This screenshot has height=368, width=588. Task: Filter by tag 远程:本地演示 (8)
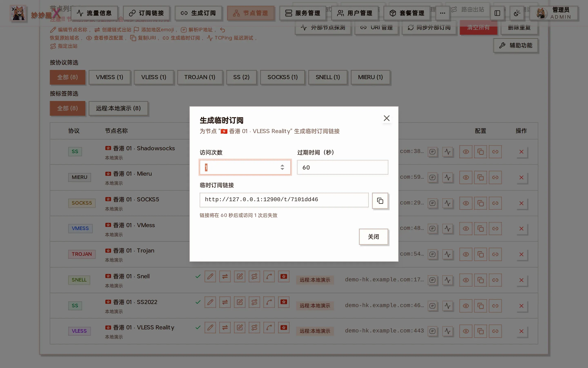tap(118, 108)
